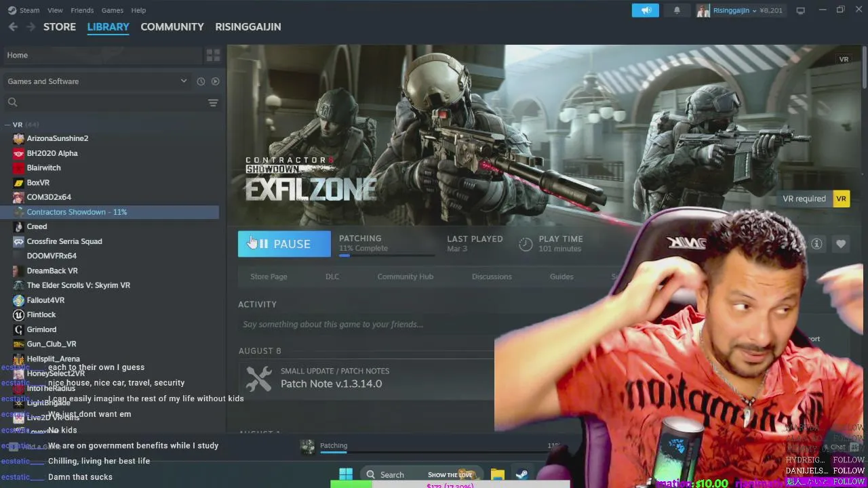
Task: Go to the STORE tab
Action: tap(60, 27)
